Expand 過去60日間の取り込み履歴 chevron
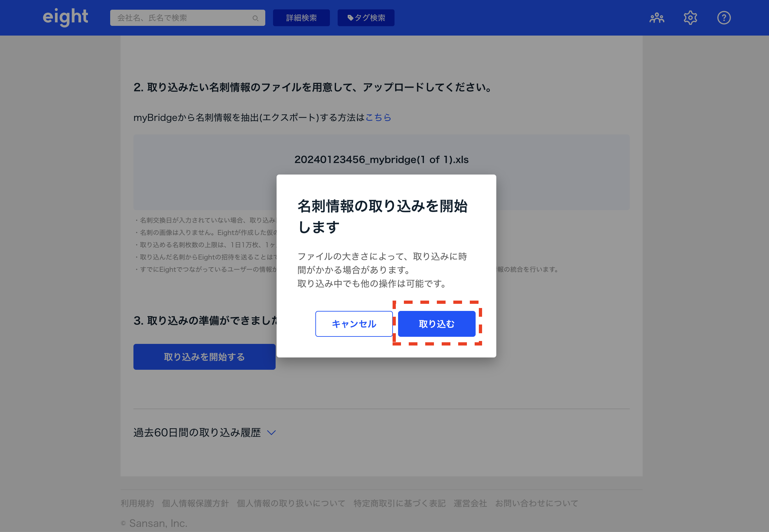Viewport: 769px width, 532px height. coord(271,433)
